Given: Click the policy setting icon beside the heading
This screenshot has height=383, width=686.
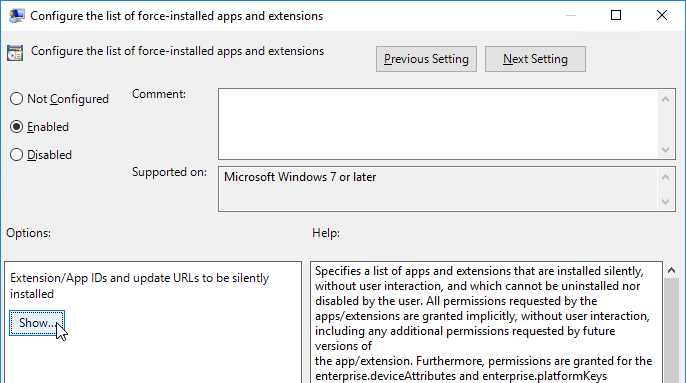Looking at the screenshot, I should click(15, 53).
